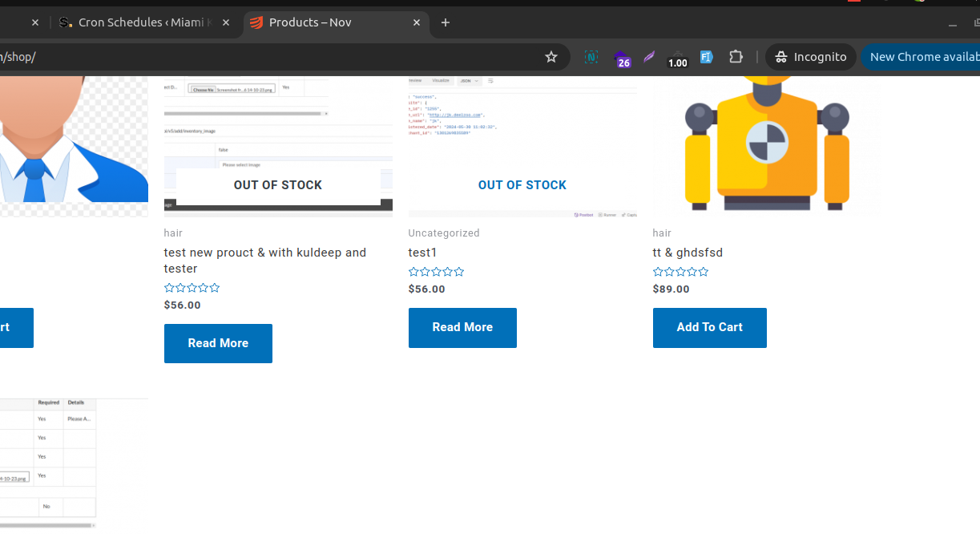
Task: Click the extension icon showing 1.00
Action: pos(677,58)
